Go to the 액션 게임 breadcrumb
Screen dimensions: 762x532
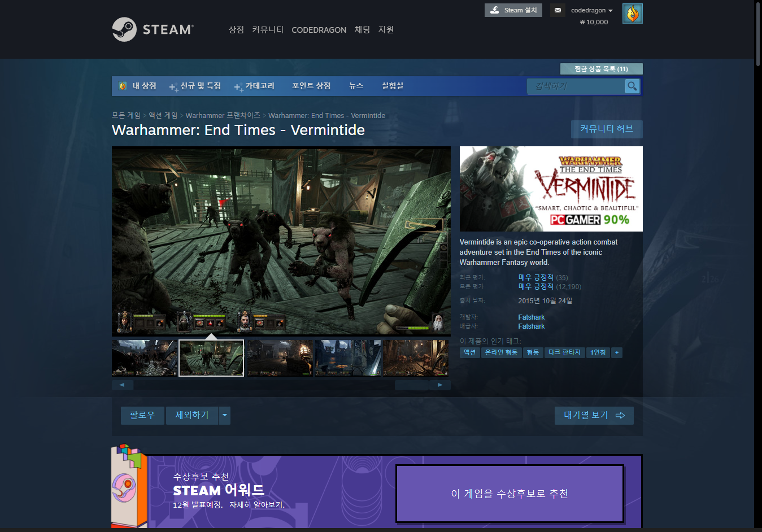(163, 115)
